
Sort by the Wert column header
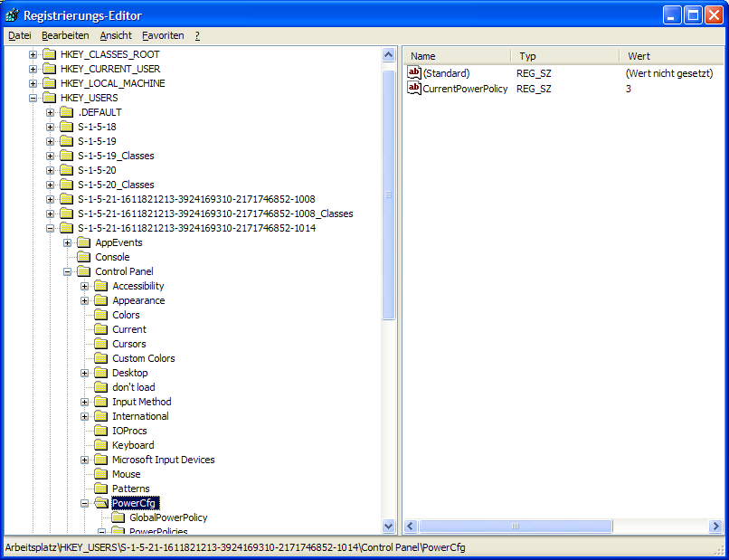(671, 56)
